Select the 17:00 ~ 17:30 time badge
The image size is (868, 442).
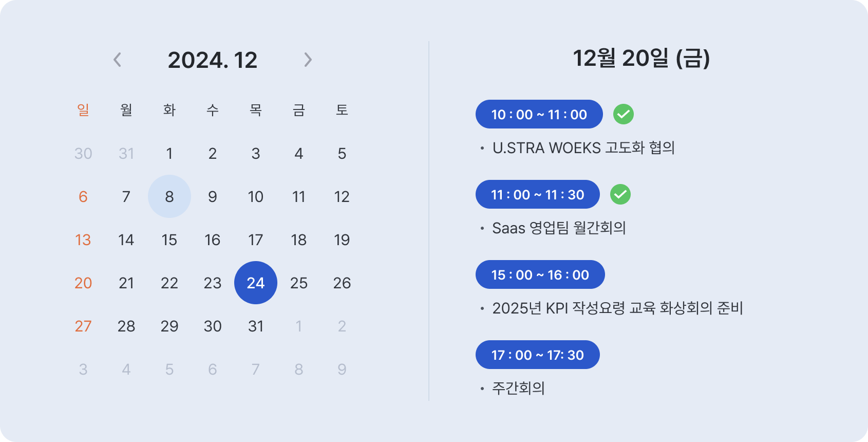coord(538,355)
